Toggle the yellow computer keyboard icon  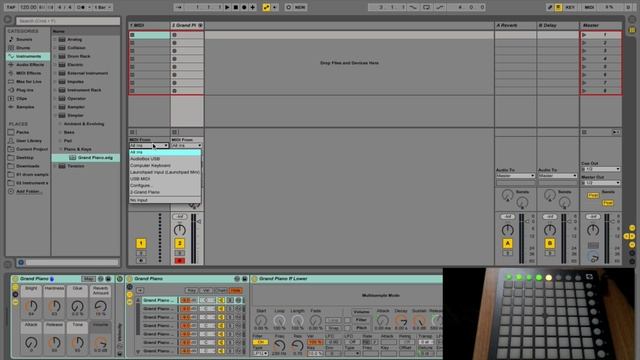click(558, 7)
